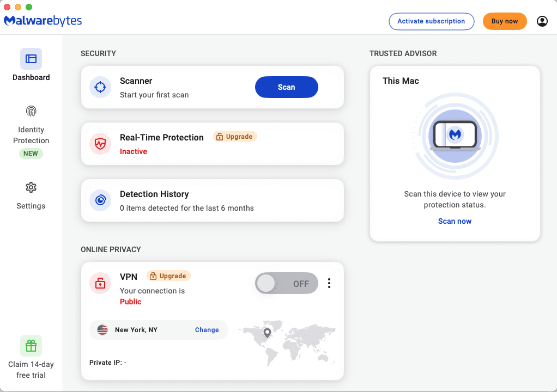Click the gift icon for free trial
557x392 pixels.
pyautogui.click(x=31, y=346)
